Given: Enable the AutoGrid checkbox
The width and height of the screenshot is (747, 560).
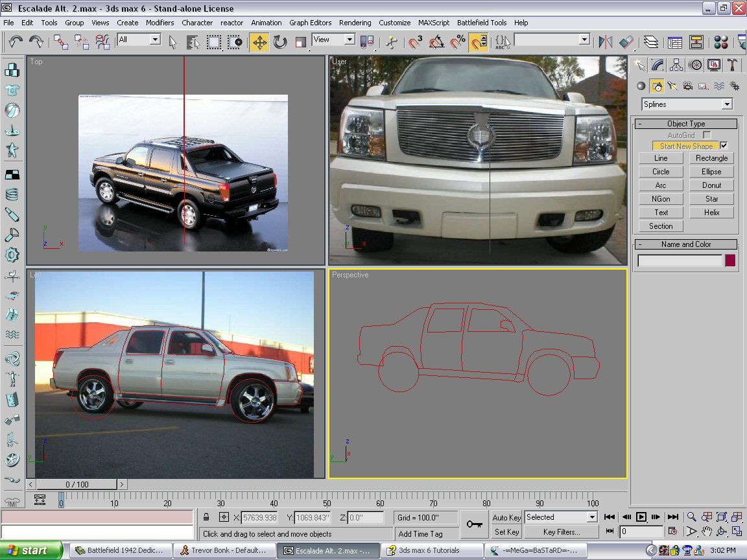Looking at the screenshot, I should pyautogui.click(x=707, y=135).
